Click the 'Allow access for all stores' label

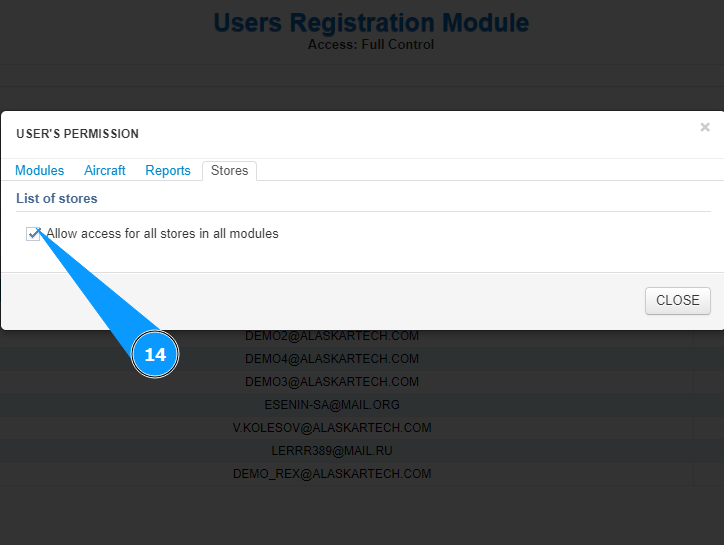click(162, 234)
